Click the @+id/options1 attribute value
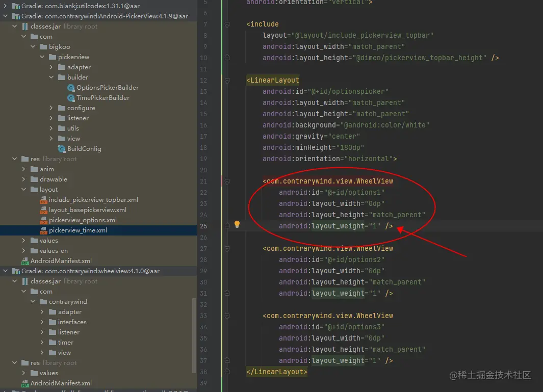Image resolution: width=543 pixels, height=392 pixels. coord(354,193)
